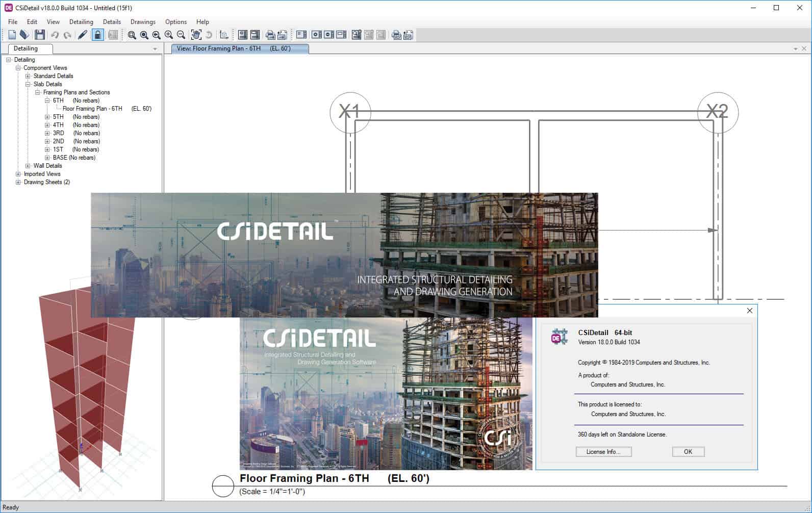Open the Details menu
Image resolution: width=812 pixels, height=513 pixels.
click(112, 22)
